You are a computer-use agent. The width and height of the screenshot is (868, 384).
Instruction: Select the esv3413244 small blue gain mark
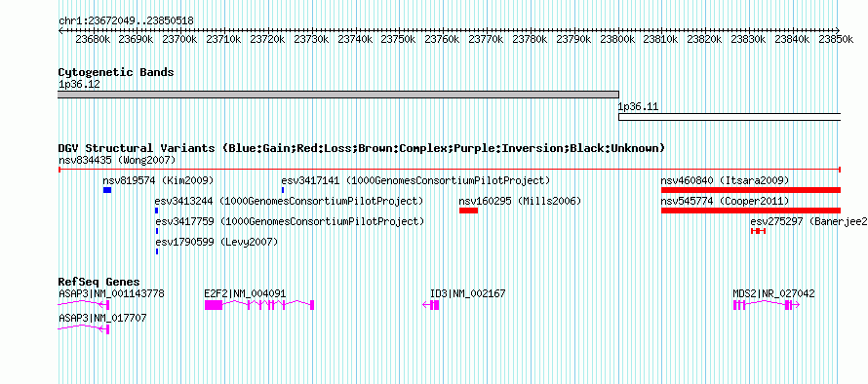tap(157, 211)
